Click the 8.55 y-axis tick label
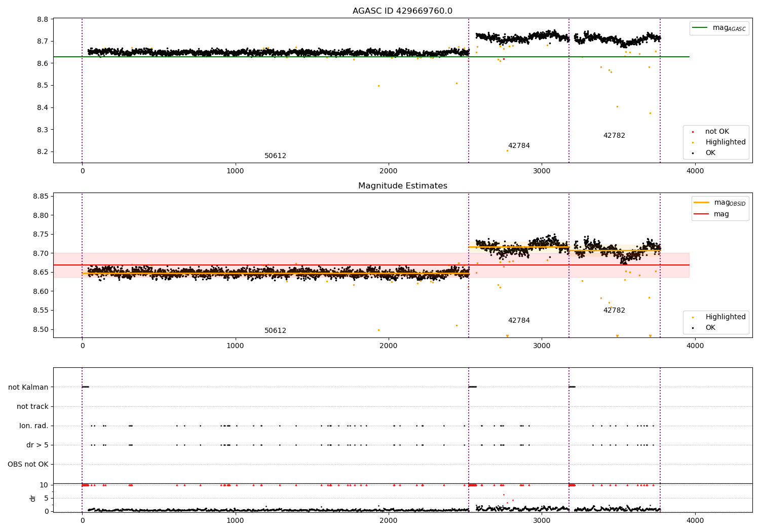760x532 pixels. [x=41, y=311]
